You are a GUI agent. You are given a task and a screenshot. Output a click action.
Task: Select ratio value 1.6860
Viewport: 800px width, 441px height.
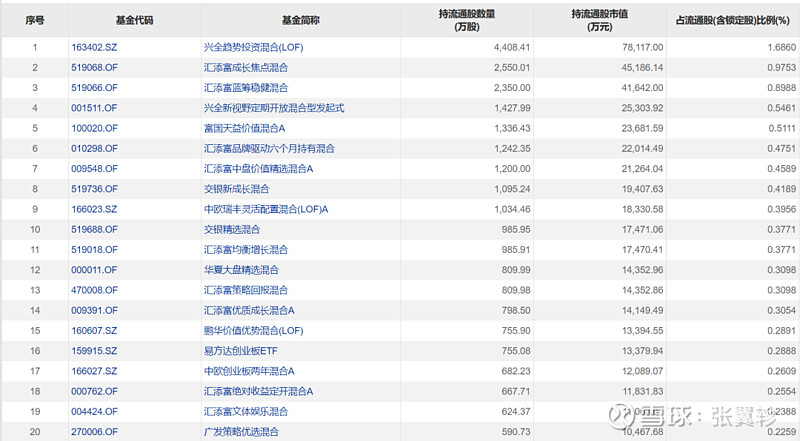[x=781, y=47]
